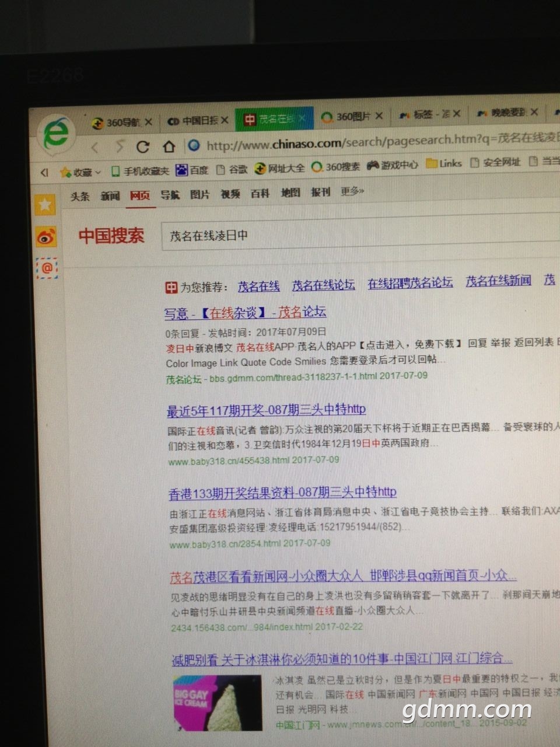The width and height of the screenshot is (560, 747).
Task: Go forward with the forward arrow
Action: coord(119,146)
